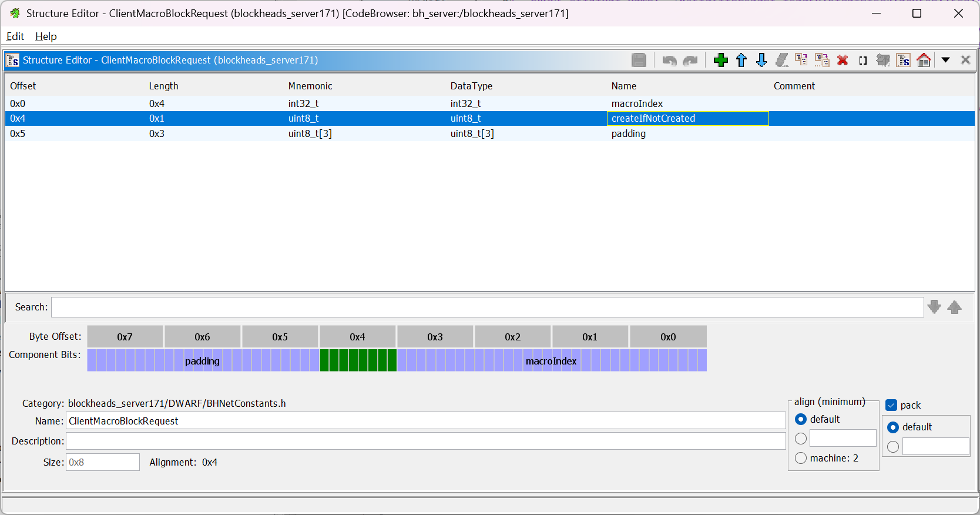Click the Size field showing 0x8

pyautogui.click(x=103, y=462)
